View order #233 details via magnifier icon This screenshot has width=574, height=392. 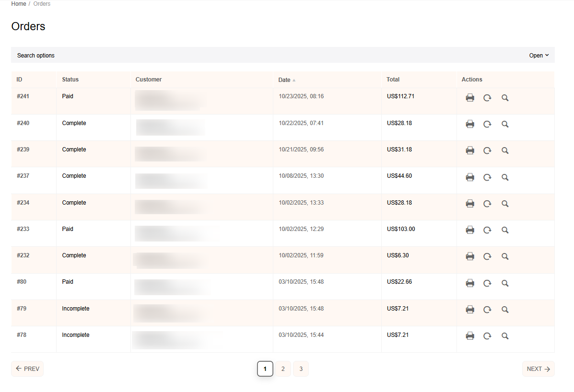click(x=505, y=230)
